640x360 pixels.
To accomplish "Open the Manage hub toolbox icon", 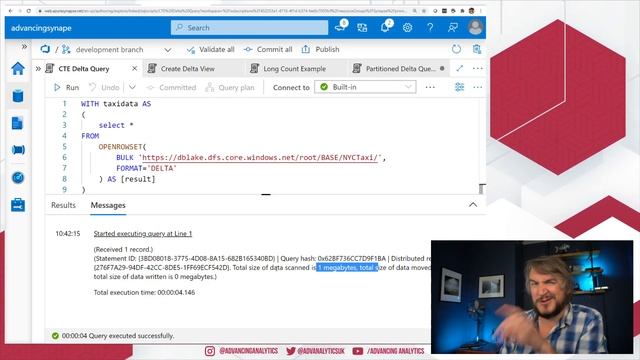I will (x=18, y=205).
